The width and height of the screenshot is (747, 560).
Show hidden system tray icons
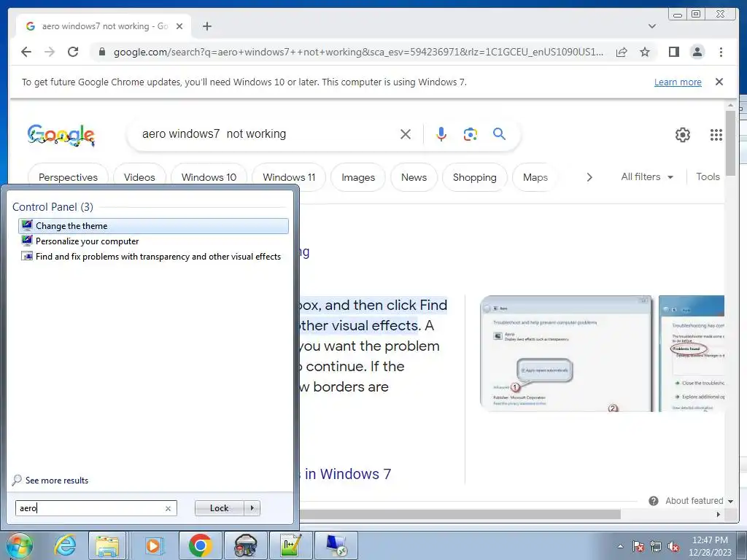[620, 546]
